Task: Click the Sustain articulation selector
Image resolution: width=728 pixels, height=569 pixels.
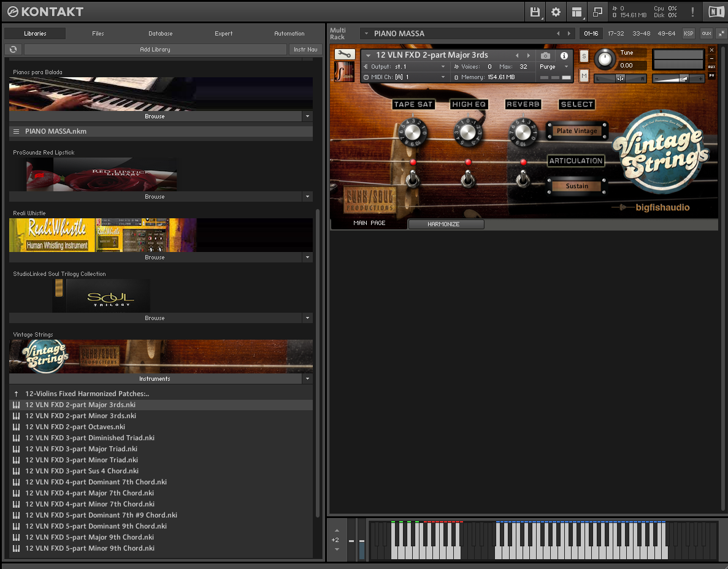Action: point(577,186)
